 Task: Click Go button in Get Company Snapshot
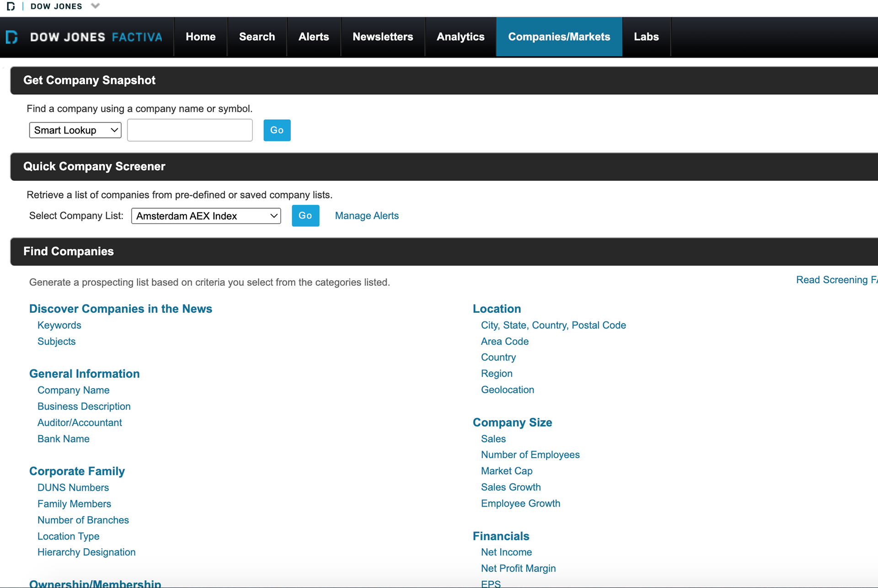(x=277, y=130)
